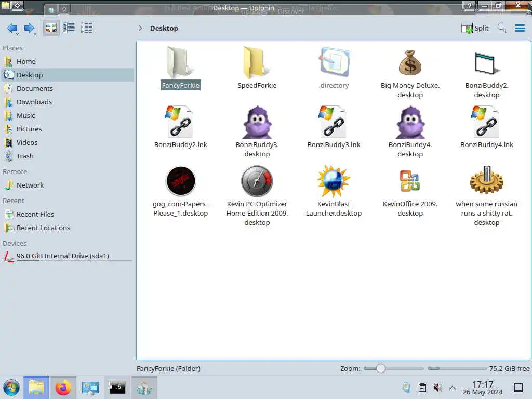Select the SpeedForkie folder icon
Screen dimensions: 532x399
point(257,62)
